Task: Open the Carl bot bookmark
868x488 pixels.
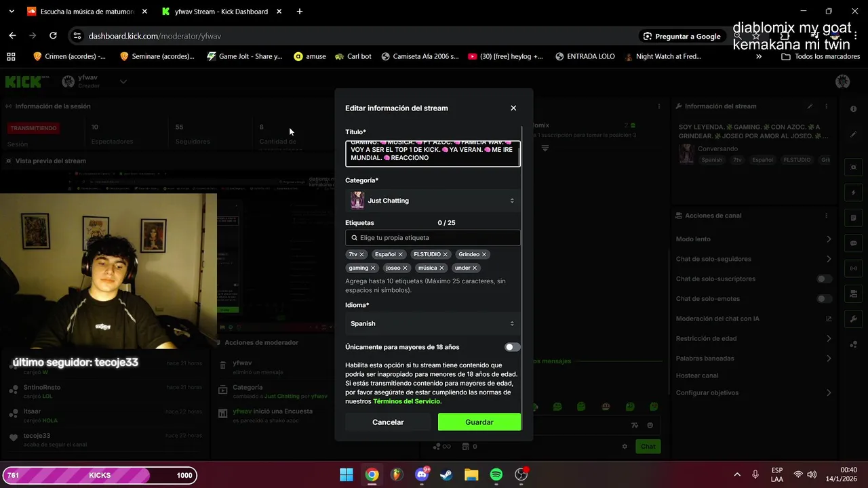Action: pyautogui.click(x=353, y=56)
